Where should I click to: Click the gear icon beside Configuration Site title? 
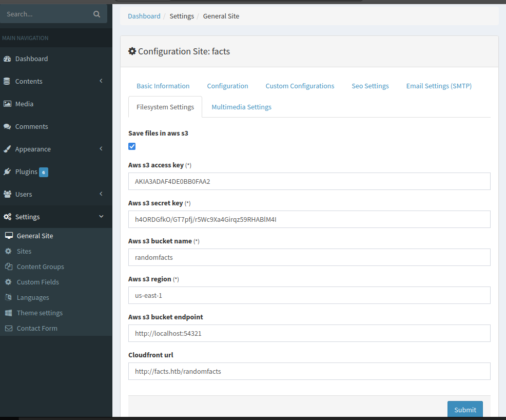coord(132,51)
